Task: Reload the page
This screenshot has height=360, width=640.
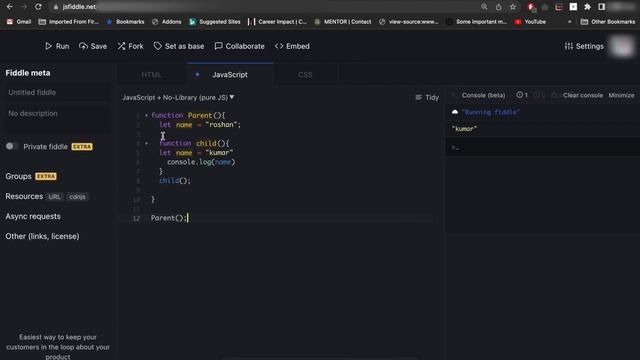Action: (x=38, y=7)
